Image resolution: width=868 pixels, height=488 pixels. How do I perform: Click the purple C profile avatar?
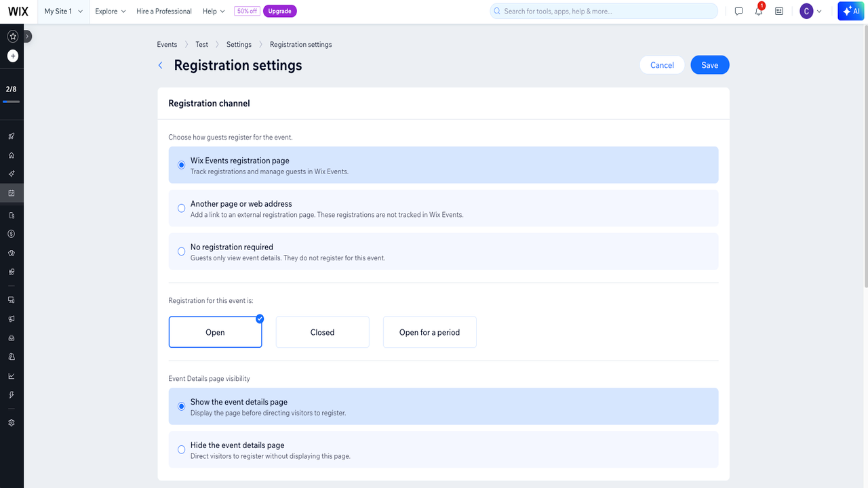(x=806, y=11)
